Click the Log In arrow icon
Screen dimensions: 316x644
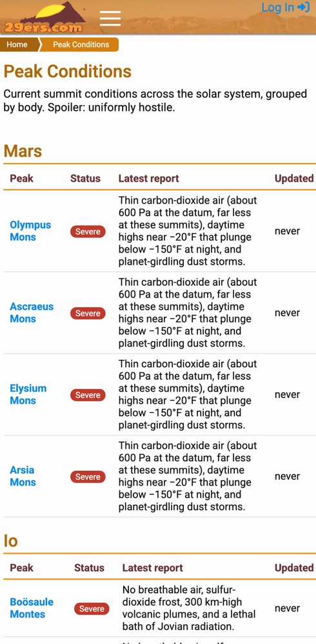pyautogui.click(x=303, y=7)
